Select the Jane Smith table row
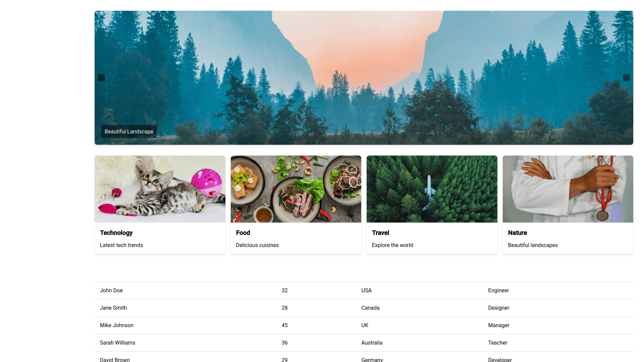The image size is (644, 362). (364, 308)
